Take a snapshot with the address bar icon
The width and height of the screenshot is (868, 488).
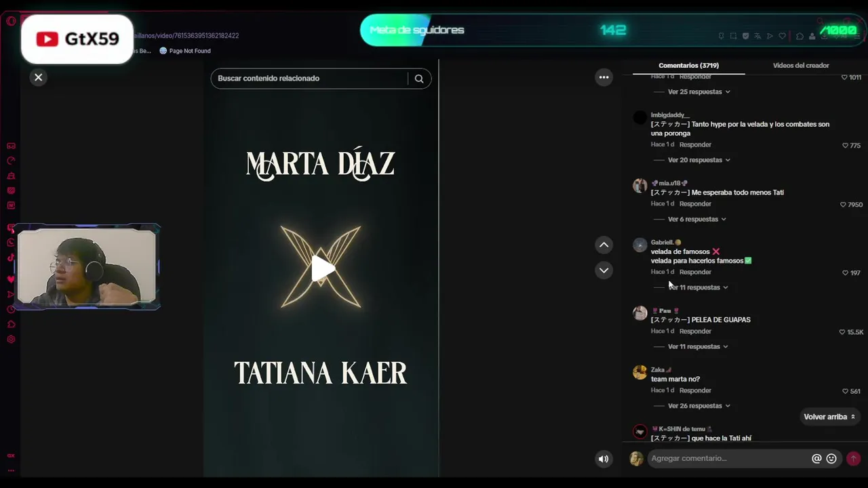coord(733,36)
